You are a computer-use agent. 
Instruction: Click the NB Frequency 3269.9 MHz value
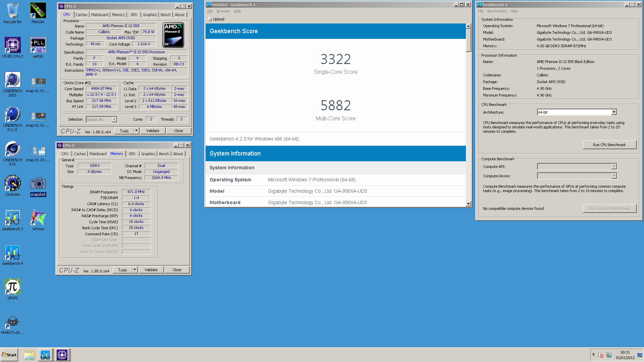pos(161,178)
